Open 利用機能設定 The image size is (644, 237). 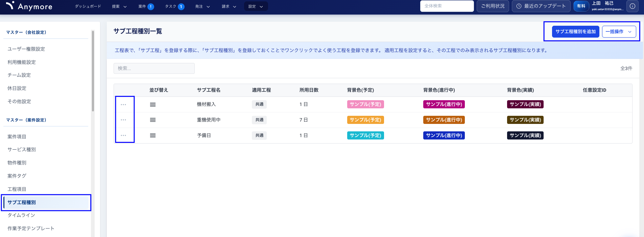click(x=22, y=62)
